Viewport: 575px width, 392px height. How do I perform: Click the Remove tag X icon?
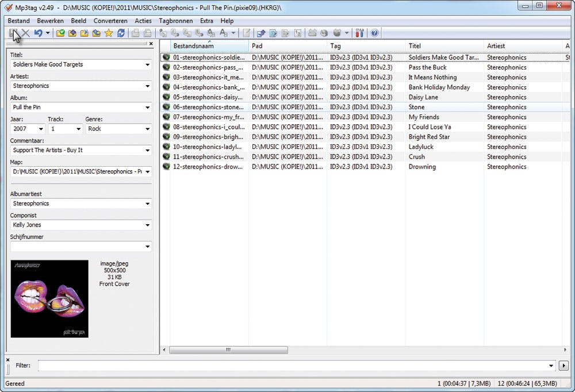click(x=25, y=33)
